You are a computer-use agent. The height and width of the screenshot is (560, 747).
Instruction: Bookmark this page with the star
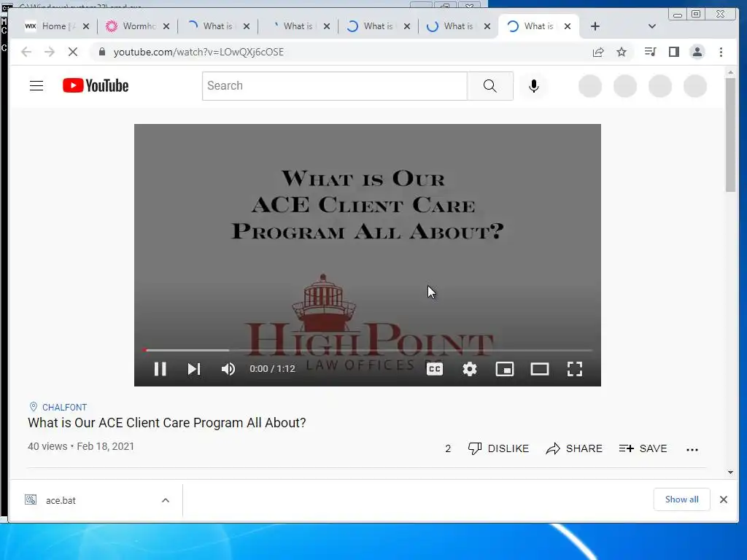click(622, 52)
